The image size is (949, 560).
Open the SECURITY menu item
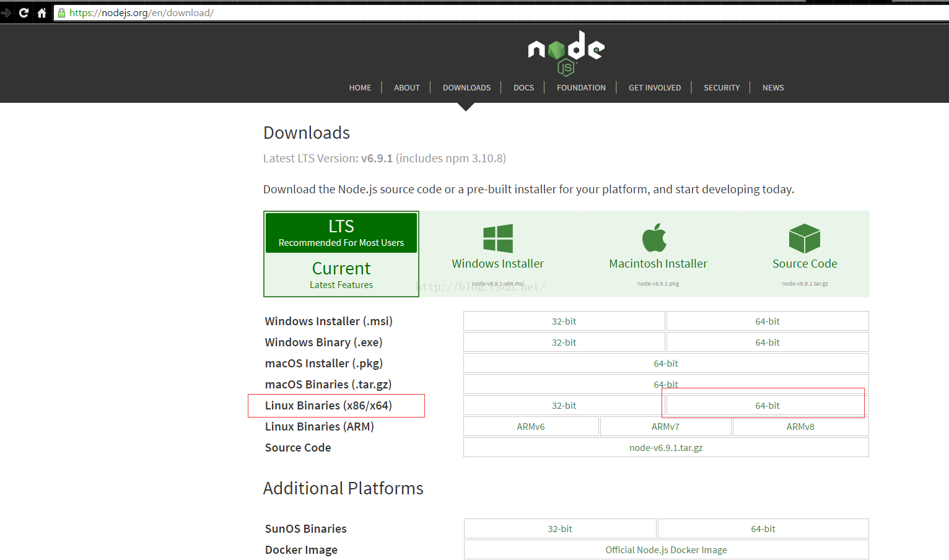722,88
